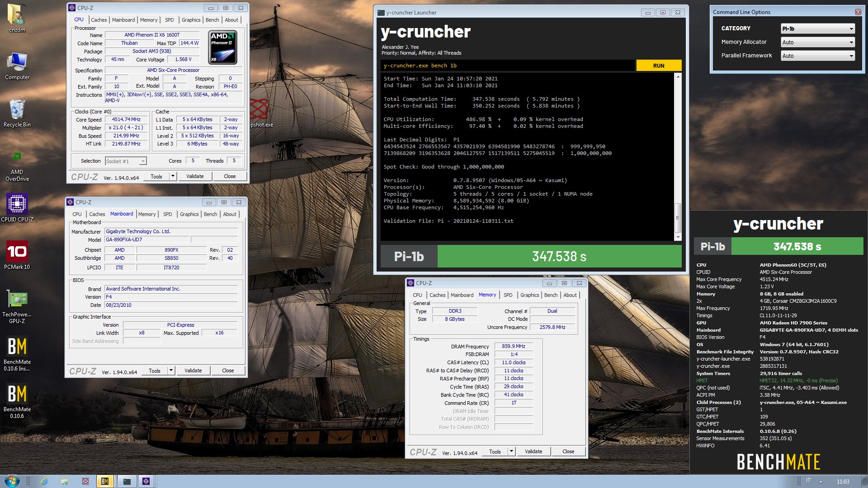Click the Windows Start orb
This screenshot has width=868, height=488.
click(x=12, y=481)
